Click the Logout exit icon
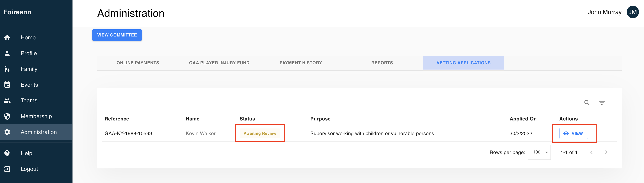Screen dimensions: 644x183 point(7,169)
